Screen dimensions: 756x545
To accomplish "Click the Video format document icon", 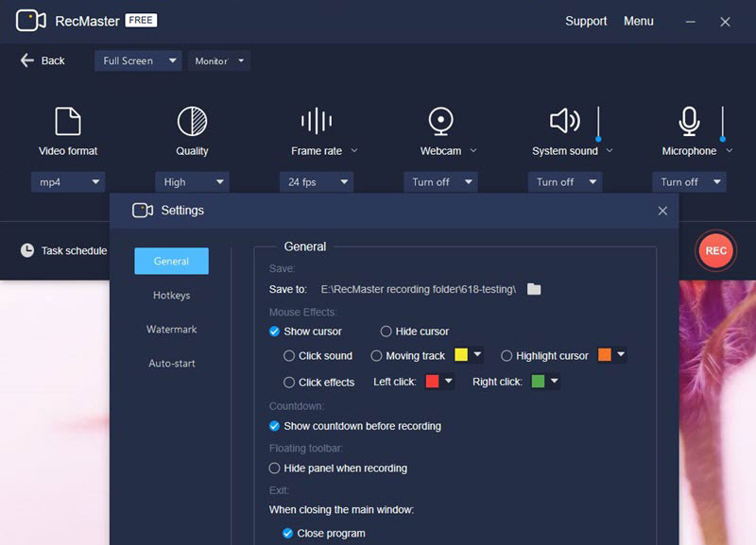I will point(68,121).
